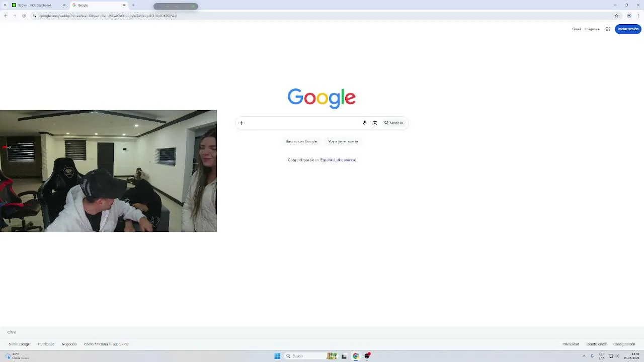The image size is (644, 362).
Task: Go forward in browser history
Action: click(x=15, y=16)
